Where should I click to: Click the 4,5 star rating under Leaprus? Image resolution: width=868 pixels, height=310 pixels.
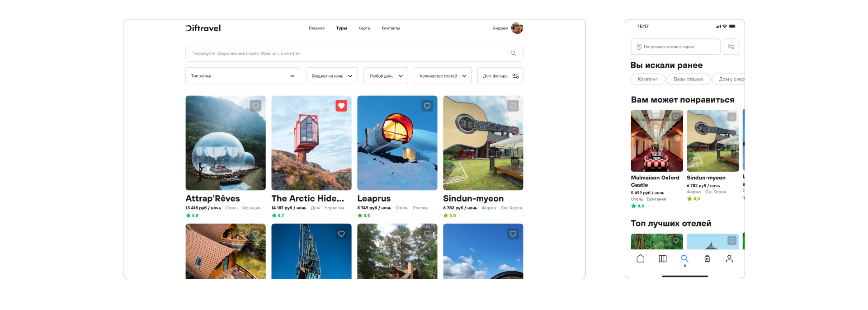click(x=364, y=216)
